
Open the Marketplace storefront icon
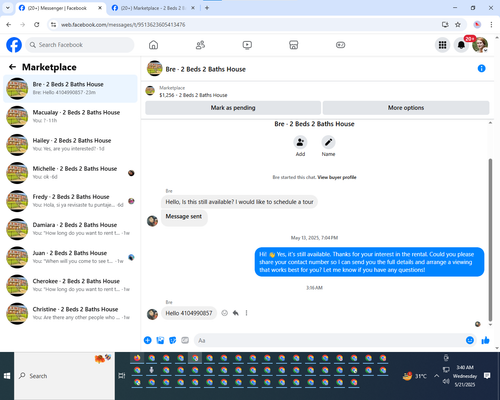click(x=294, y=45)
